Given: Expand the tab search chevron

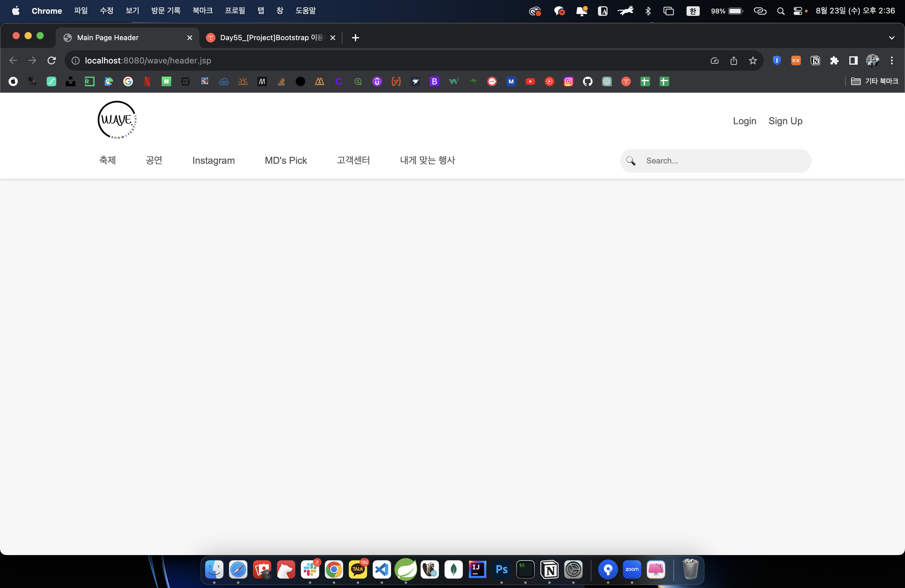Looking at the screenshot, I should 892,38.
